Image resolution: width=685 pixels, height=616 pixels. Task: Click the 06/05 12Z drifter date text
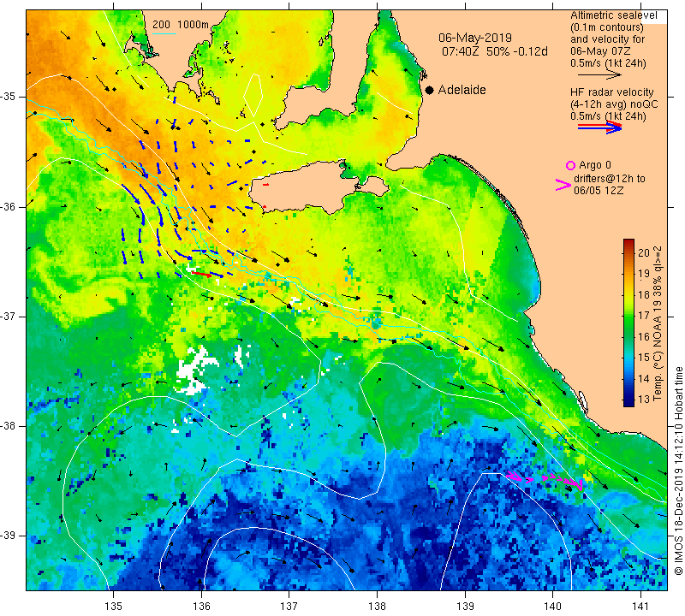click(x=598, y=191)
